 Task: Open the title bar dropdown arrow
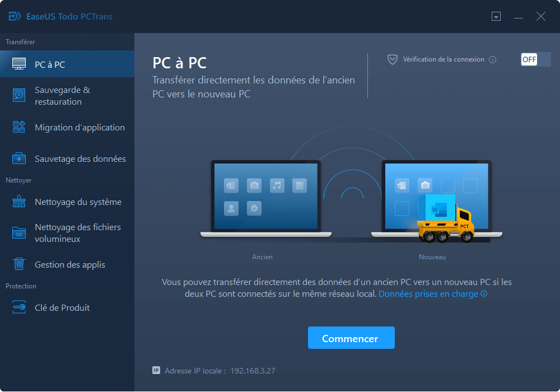[x=496, y=16]
